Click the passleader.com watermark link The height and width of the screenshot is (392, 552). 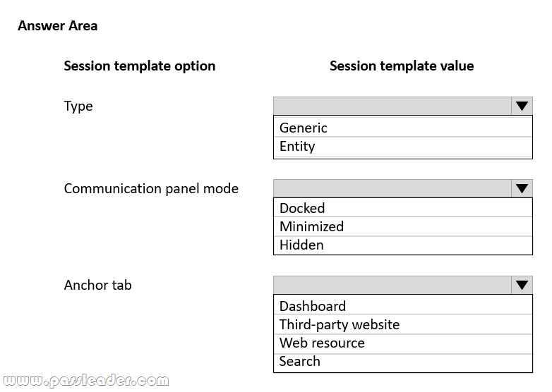[88, 382]
